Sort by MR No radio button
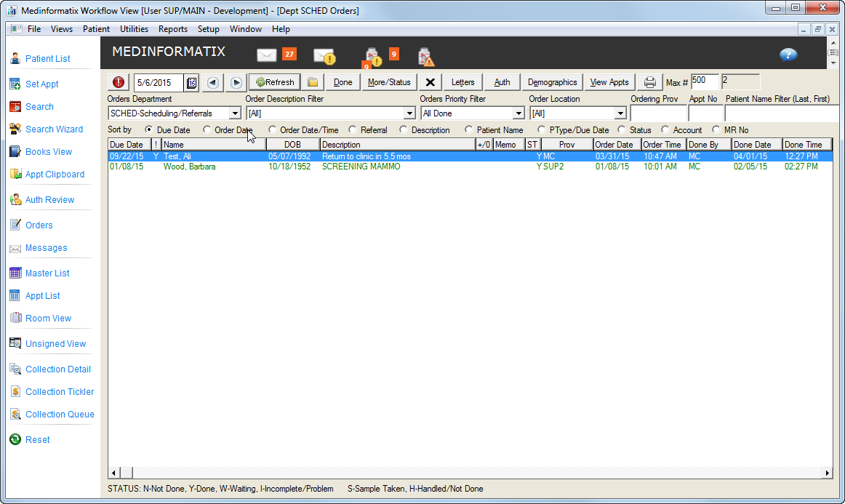 pos(716,130)
